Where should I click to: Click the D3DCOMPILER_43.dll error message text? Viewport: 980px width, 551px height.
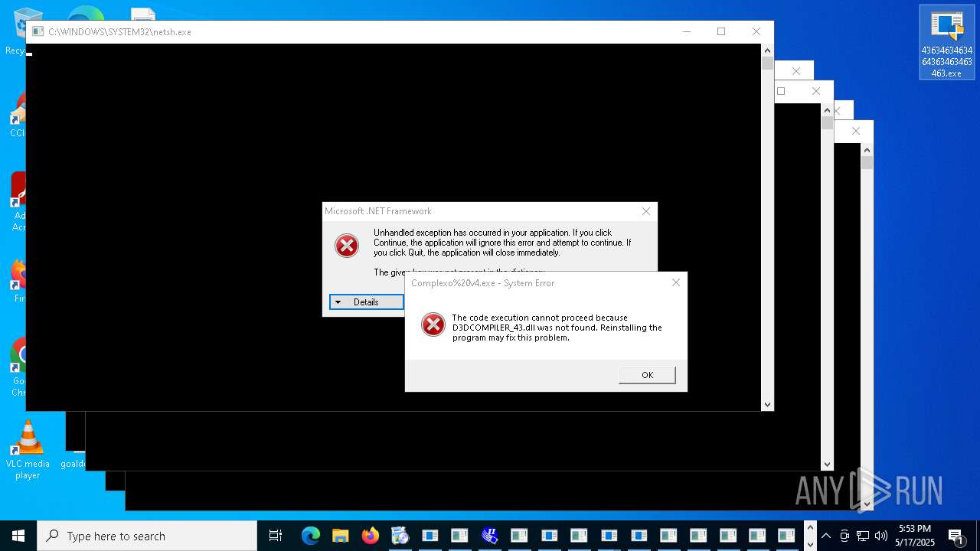coord(557,328)
